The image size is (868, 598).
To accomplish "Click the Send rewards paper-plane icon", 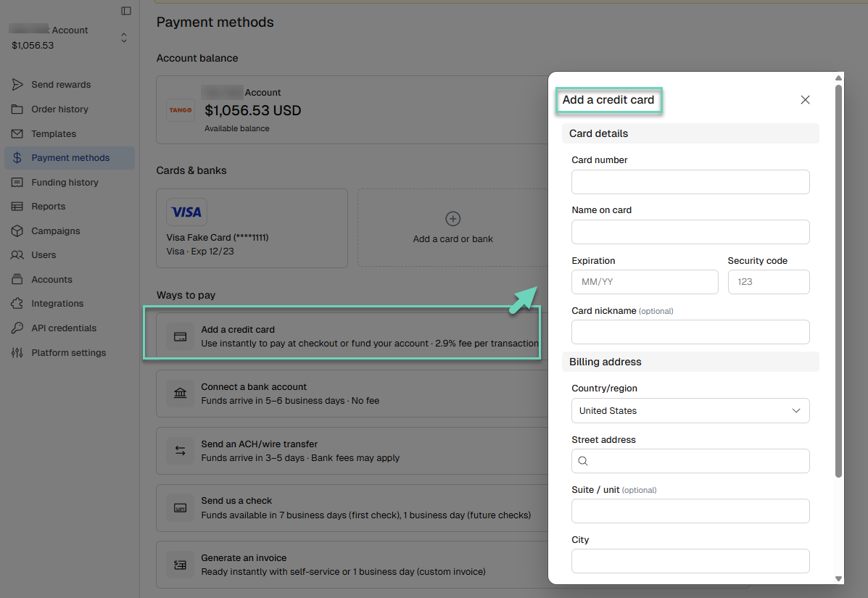I will pyautogui.click(x=17, y=85).
